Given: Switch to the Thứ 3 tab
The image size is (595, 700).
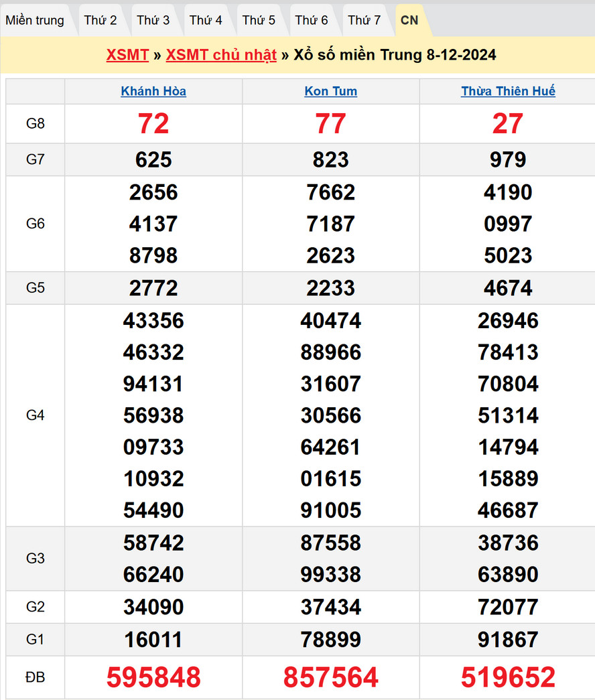Looking at the screenshot, I should tap(153, 20).
